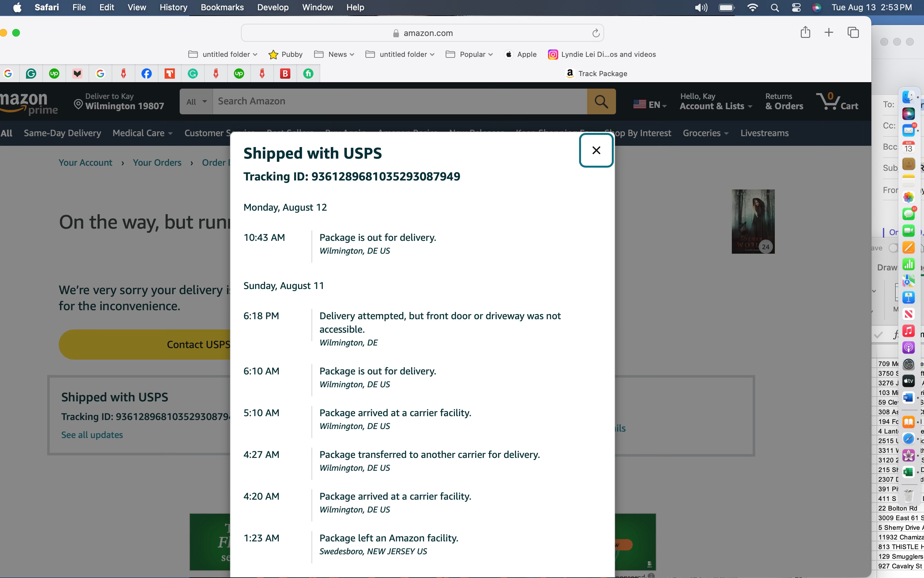Open the orange T pinned tab

tap(169, 74)
